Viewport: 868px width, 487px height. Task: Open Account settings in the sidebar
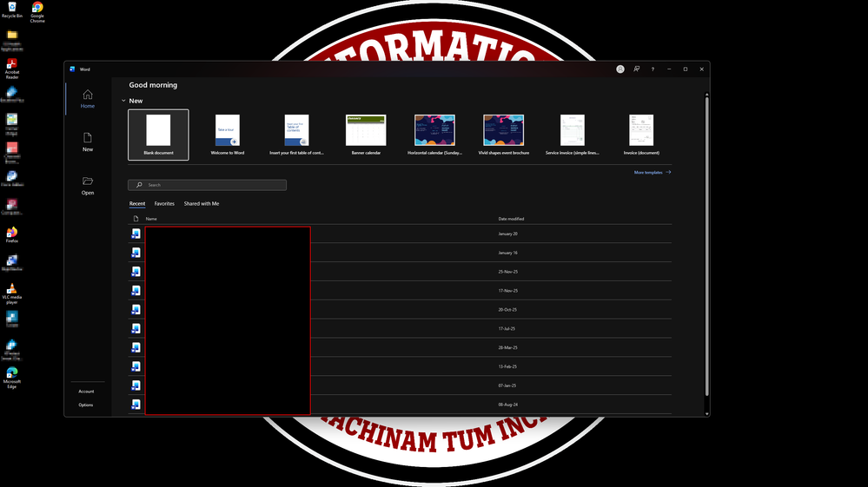[86, 392]
